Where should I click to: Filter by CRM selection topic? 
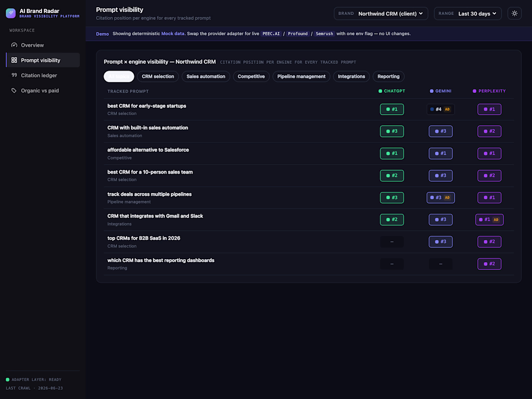158,76
